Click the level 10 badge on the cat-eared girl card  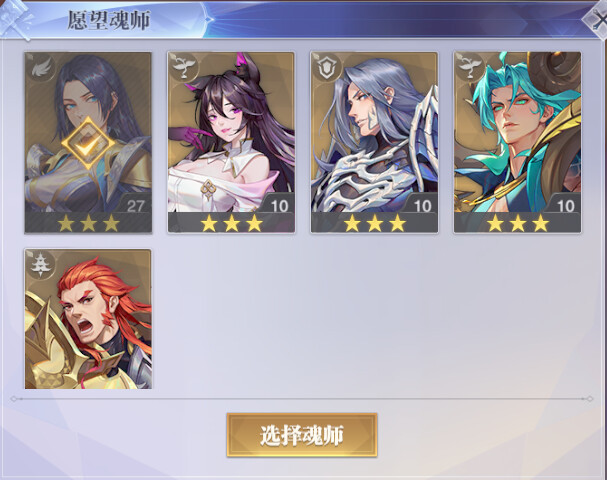279,205
